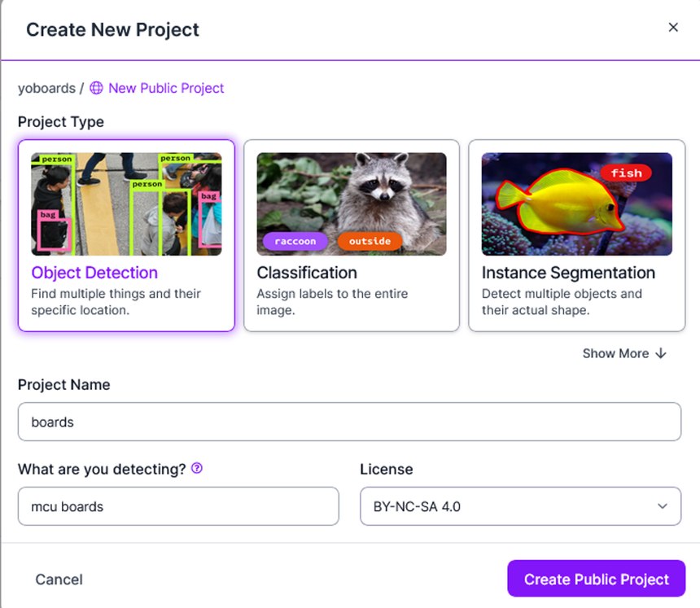This screenshot has width=700, height=608.
Task: Open the BY-NC-SA 4.0 license selector
Action: click(520, 506)
